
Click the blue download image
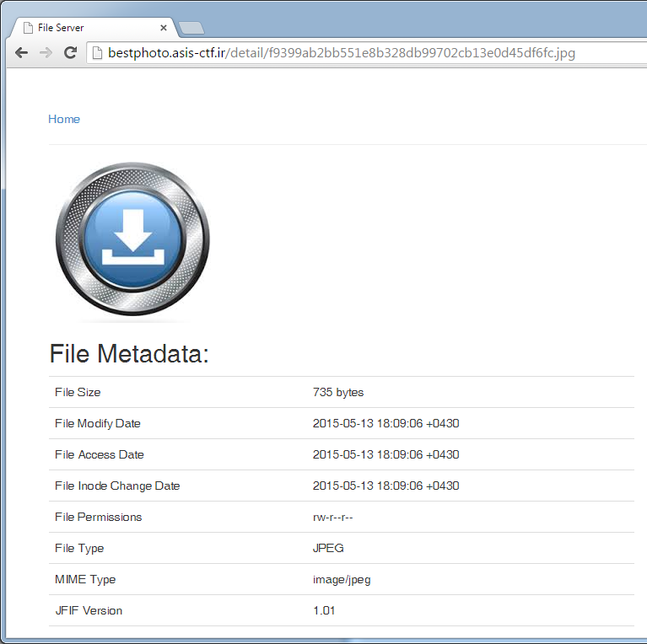pos(132,239)
